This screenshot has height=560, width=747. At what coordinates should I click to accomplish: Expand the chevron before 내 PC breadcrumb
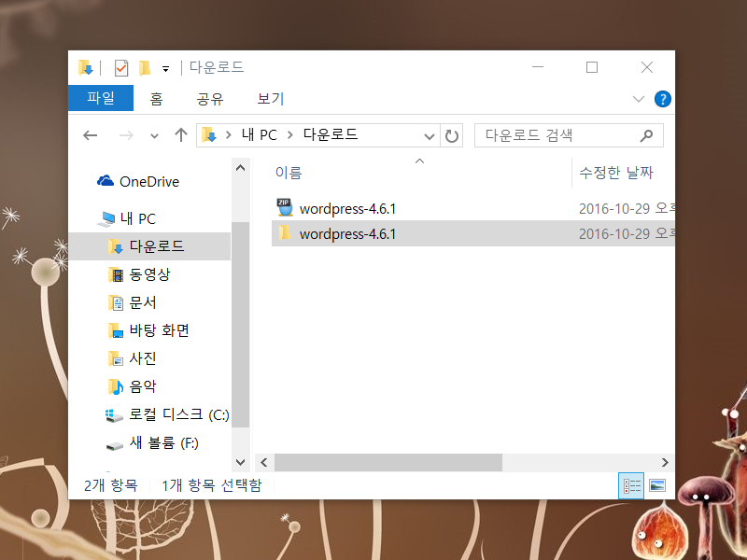click(x=229, y=135)
